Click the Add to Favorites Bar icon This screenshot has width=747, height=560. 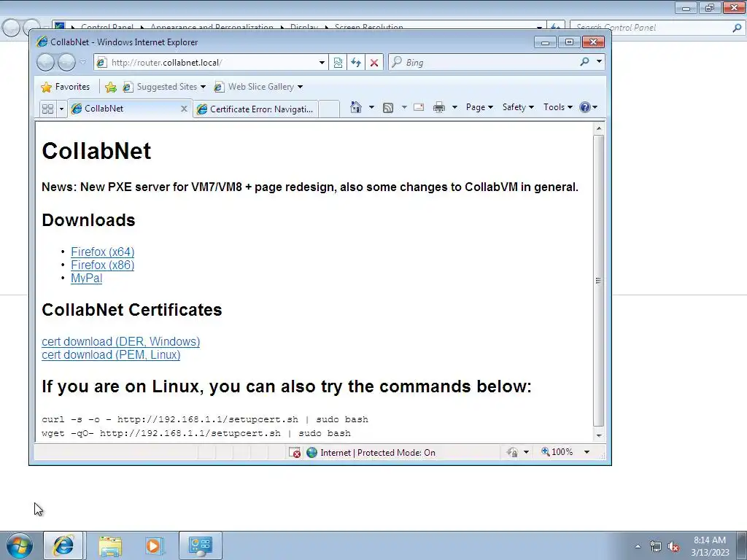(111, 87)
